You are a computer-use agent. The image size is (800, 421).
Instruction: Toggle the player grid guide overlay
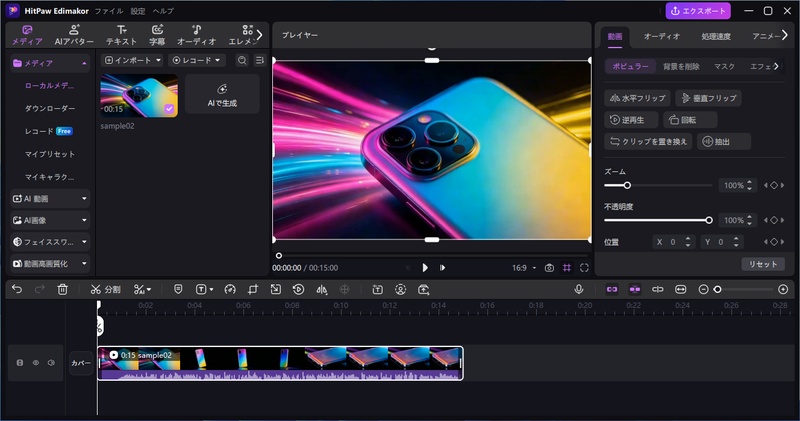coord(567,268)
